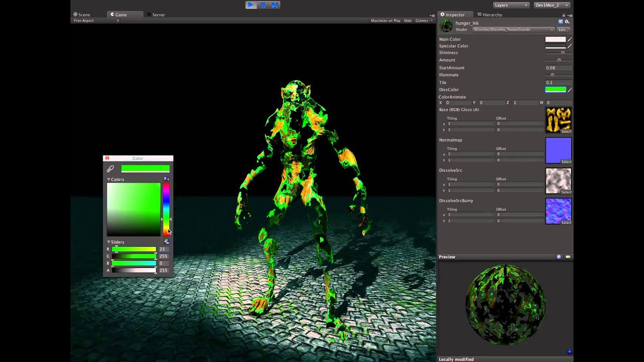
Task: Click the Edit button next to the Shader field
Action: 563,29
